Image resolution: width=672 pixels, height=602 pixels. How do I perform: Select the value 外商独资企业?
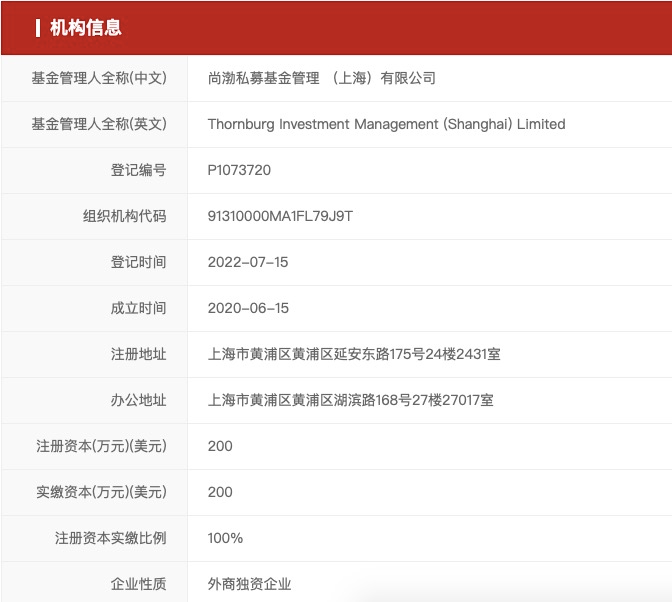(x=249, y=584)
